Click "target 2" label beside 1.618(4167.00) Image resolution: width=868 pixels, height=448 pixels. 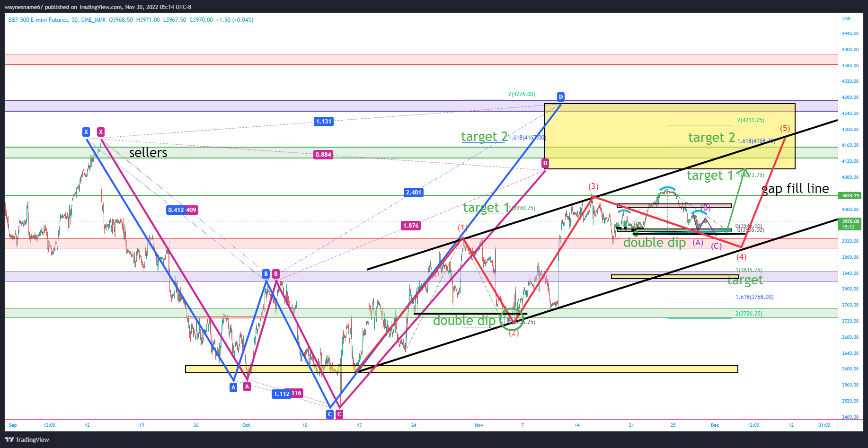tap(484, 137)
